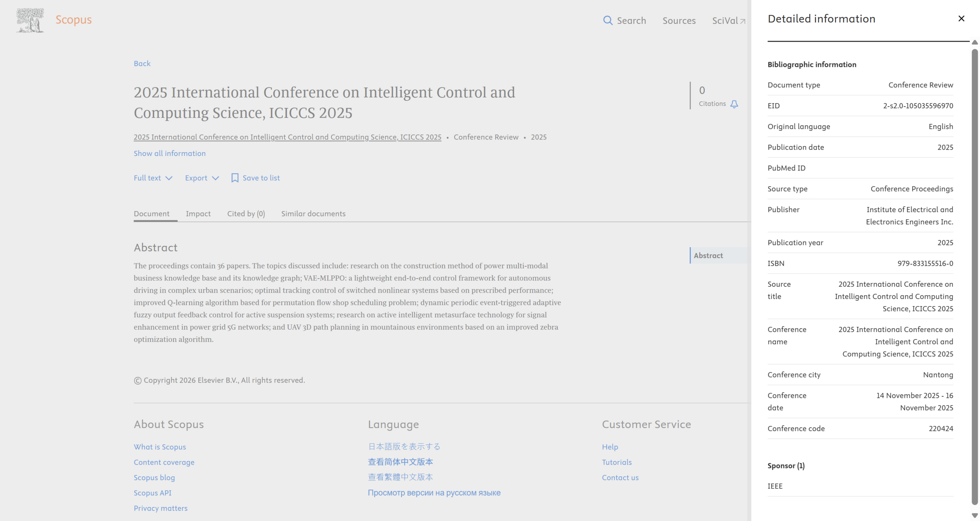The height and width of the screenshot is (521, 980).
Task: Click the Original language value English
Action: click(941, 127)
